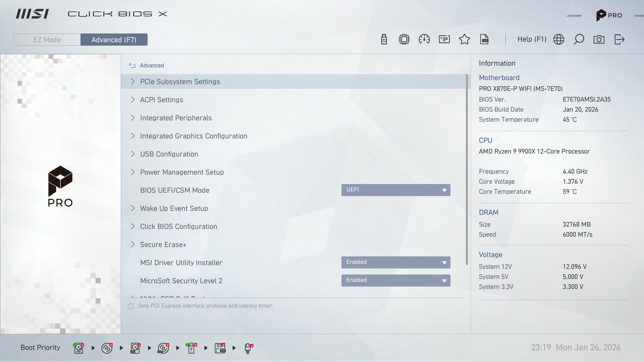644x362 pixels.
Task: Open PCIe Subsystem Settings
Action: pos(180,81)
